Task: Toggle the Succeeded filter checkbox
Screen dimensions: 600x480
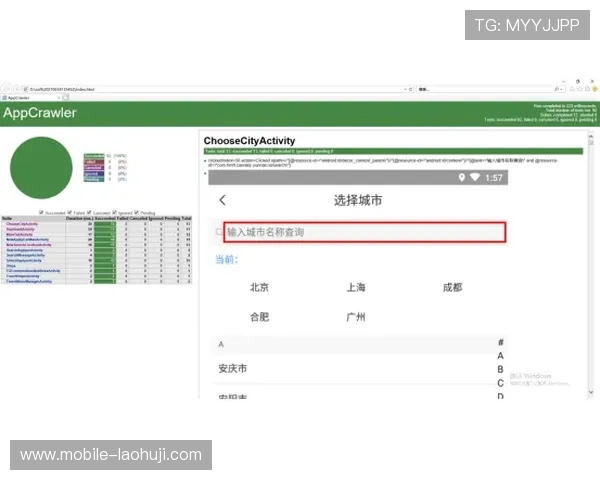Action: pos(41,212)
